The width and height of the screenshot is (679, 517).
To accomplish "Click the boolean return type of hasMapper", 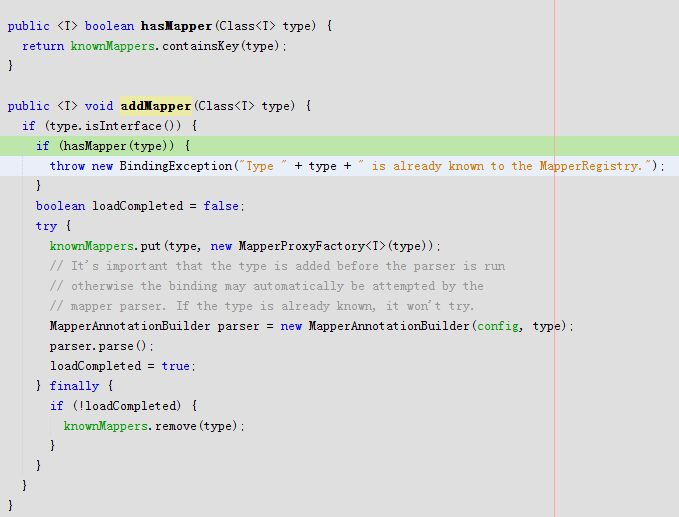I will [x=110, y=26].
